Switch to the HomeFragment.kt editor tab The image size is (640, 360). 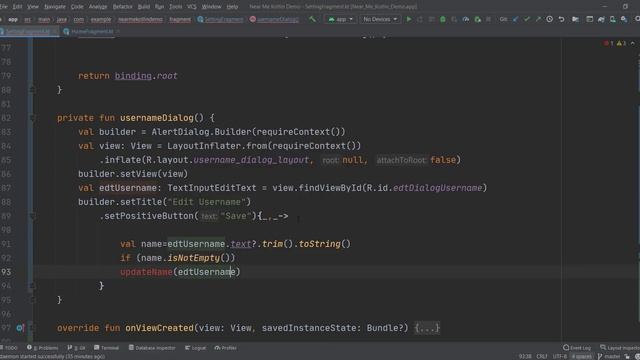click(92, 31)
